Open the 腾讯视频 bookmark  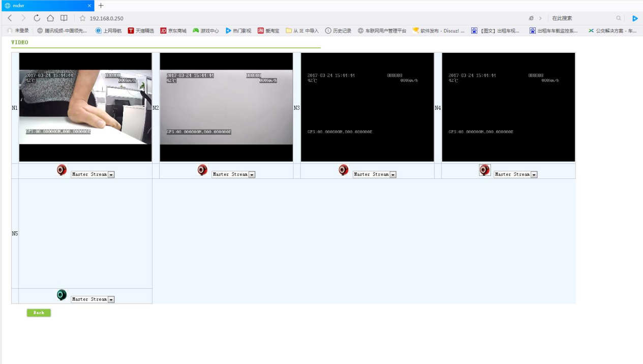point(62,31)
